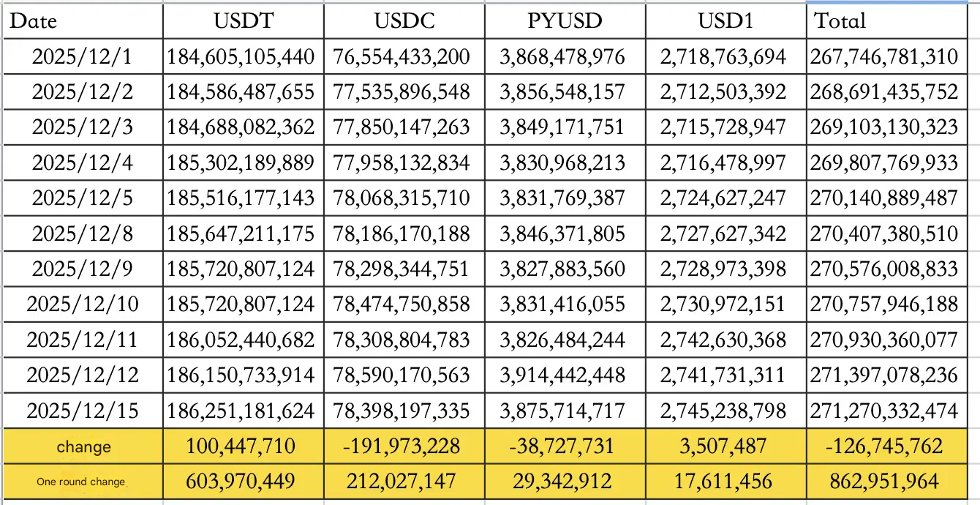Select the USDT column header
Screen dimensions: 980x505
244,21
